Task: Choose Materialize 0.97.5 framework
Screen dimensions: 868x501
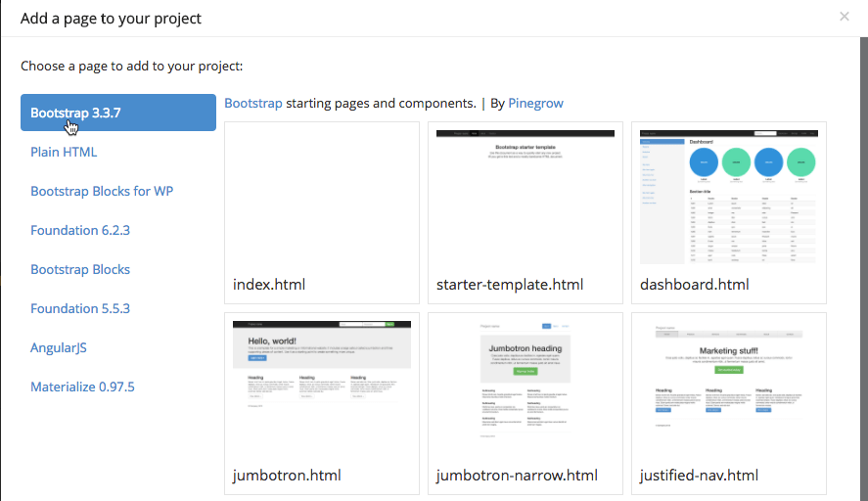Action: 82,387
